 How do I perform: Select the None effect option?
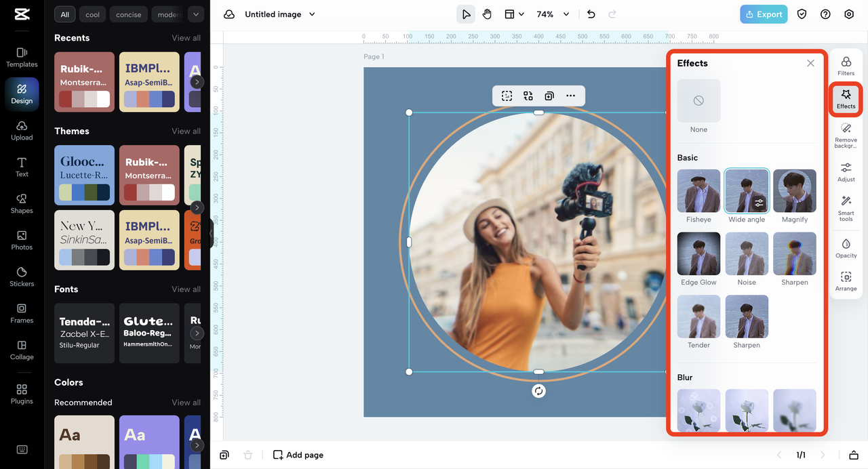698,101
